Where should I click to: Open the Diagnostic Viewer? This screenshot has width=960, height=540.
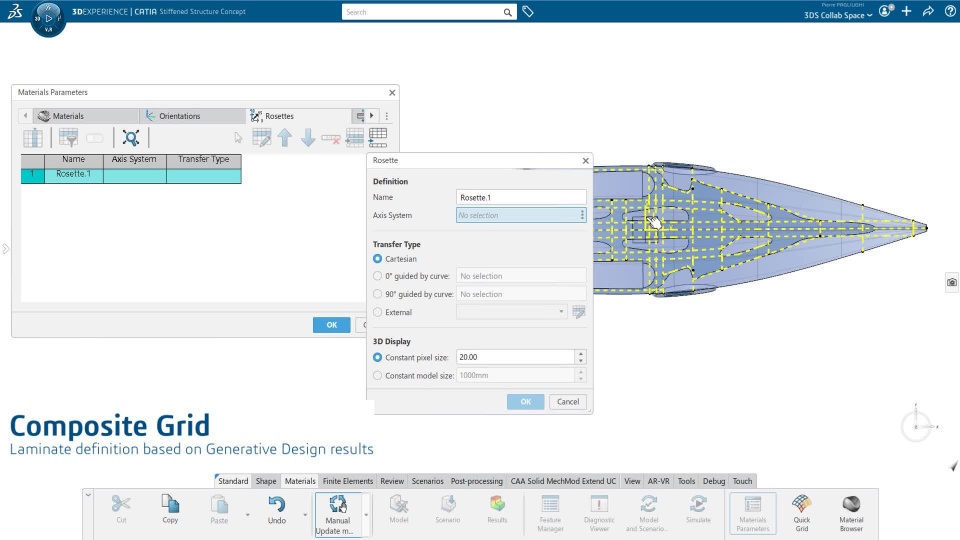[599, 512]
